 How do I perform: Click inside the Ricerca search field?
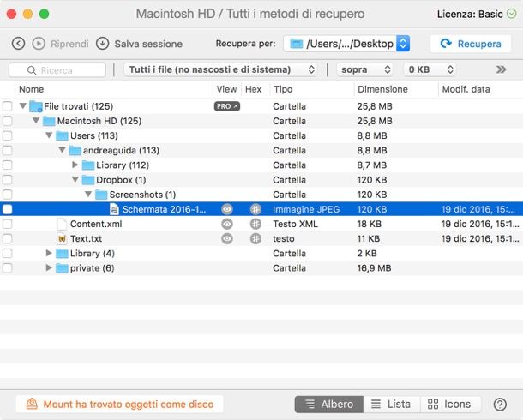point(63,69)
